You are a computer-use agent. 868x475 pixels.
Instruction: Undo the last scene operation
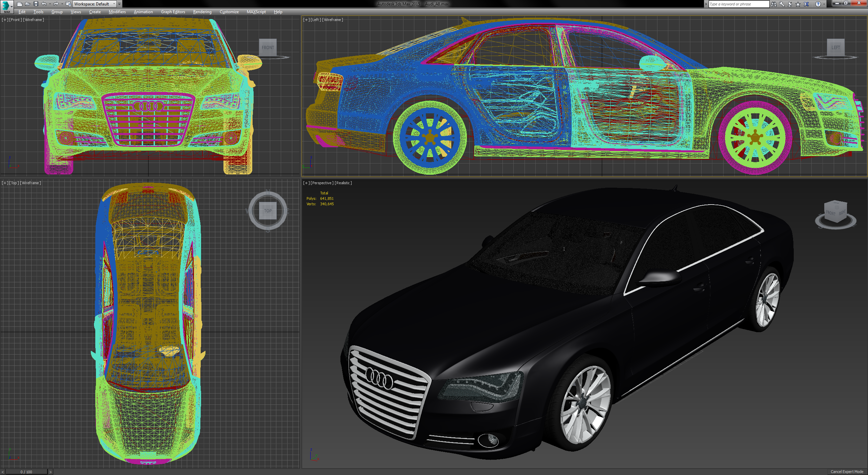(43, 4)
